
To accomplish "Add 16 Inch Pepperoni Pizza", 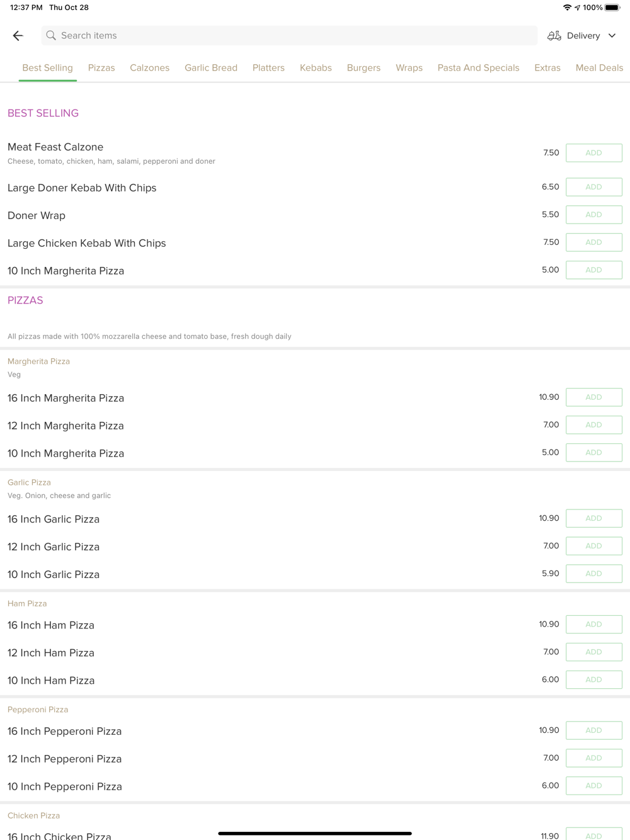I will (594, 730).
